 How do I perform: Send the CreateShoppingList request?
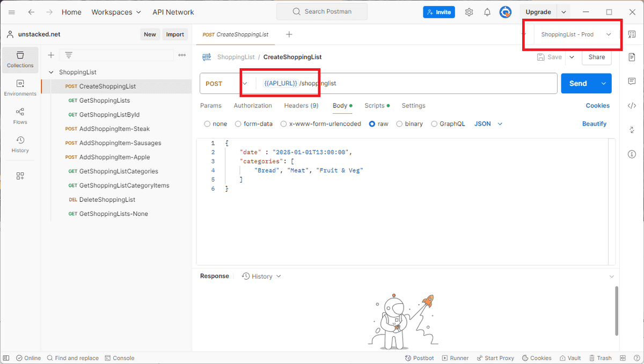[x=578, y=83]
